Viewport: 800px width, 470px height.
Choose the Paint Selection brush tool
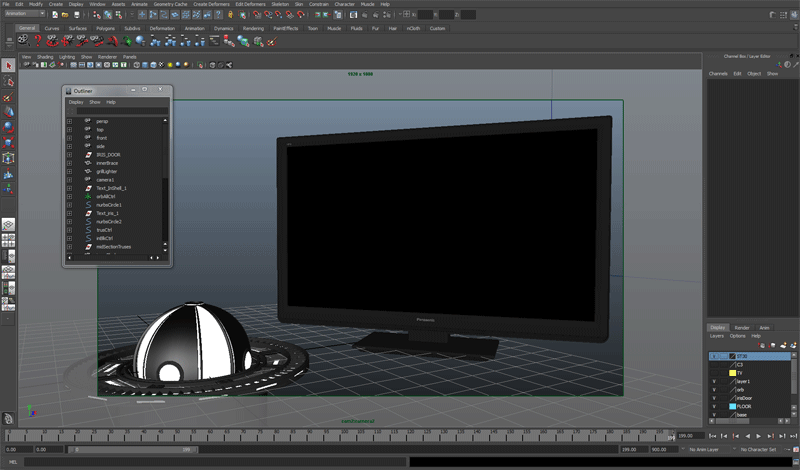[x=8, y=96]
